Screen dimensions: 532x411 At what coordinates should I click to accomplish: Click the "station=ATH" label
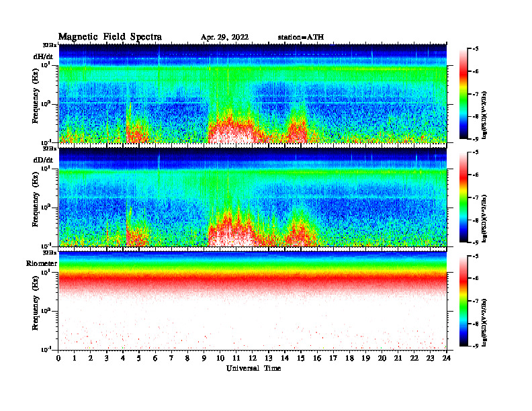[x=301, y=38]
